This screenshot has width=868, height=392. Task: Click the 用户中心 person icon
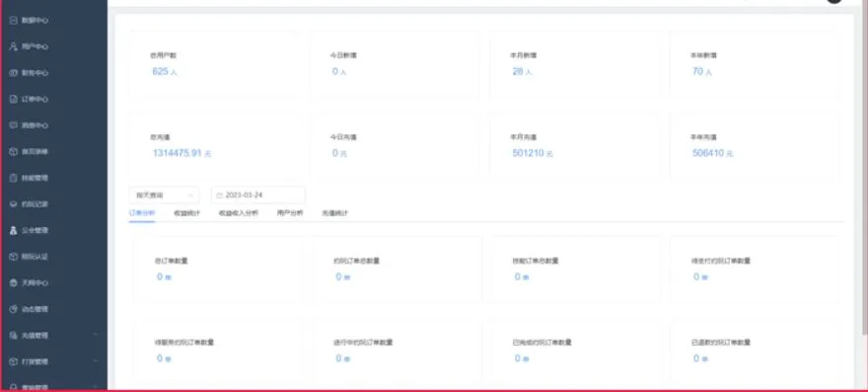pos(14,46)
